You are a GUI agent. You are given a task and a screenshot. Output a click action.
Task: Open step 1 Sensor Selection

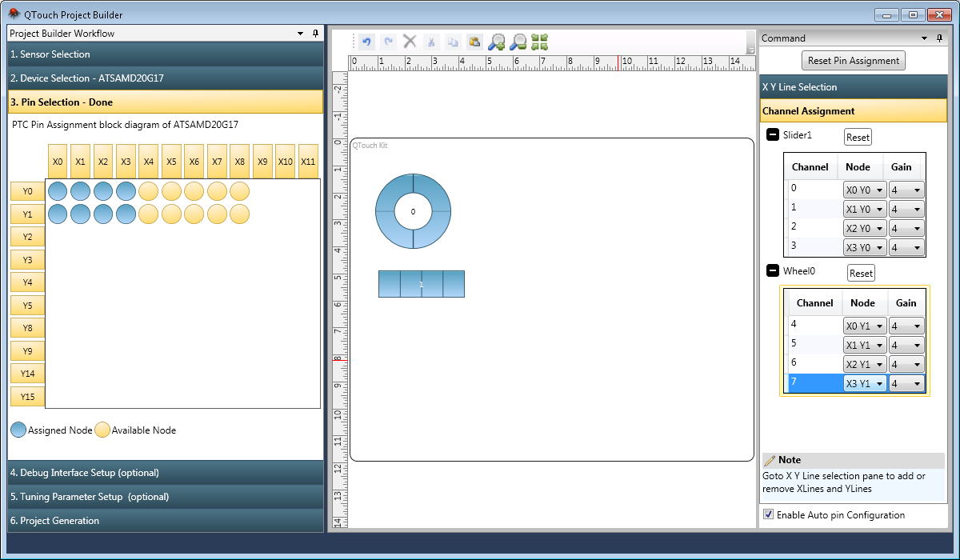[x=165, y=54]
